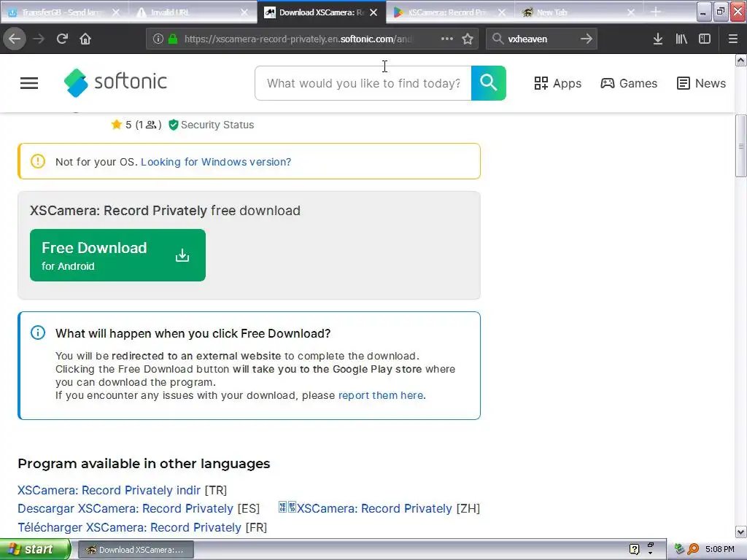Click the Security Status shield icon
Image resolution: width=747 pixels, height=560 pixels.
174,125
